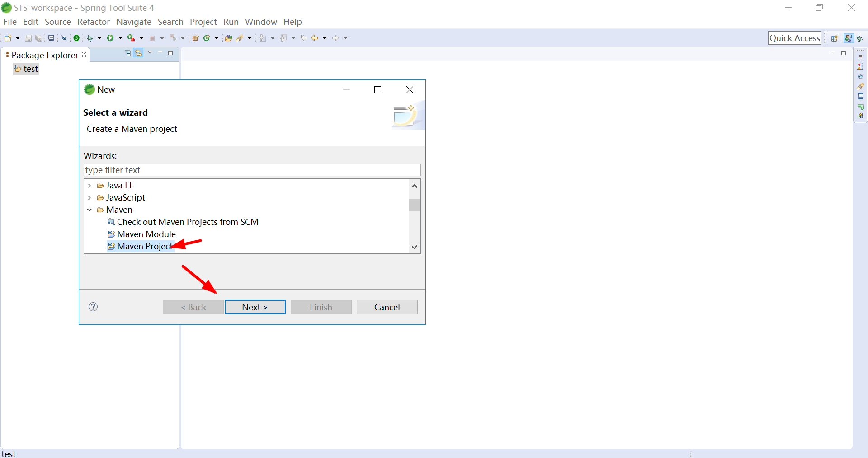Viewport: 868px width, 458px height.
Task: Click the Run external tools icon
Action: click(131, 38)
